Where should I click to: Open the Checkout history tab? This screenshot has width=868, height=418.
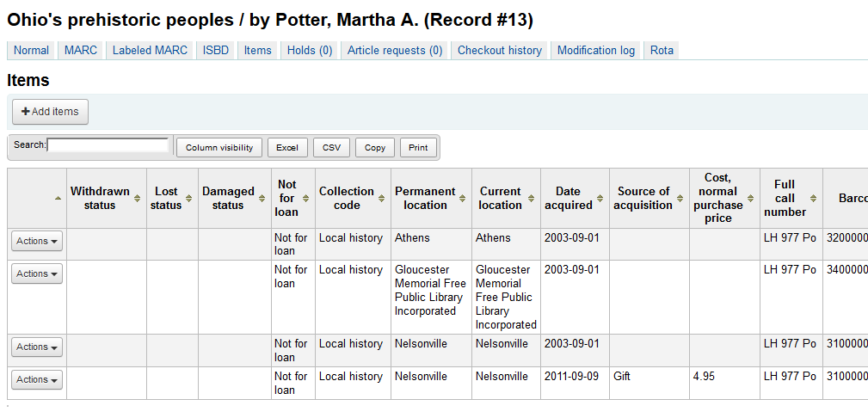click(x=499, y=51)
